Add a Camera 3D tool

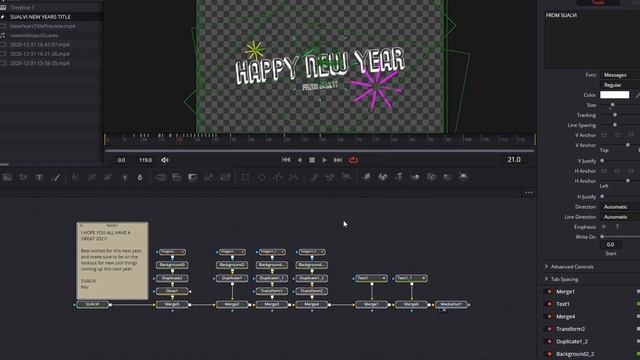(x=431, y=177)
